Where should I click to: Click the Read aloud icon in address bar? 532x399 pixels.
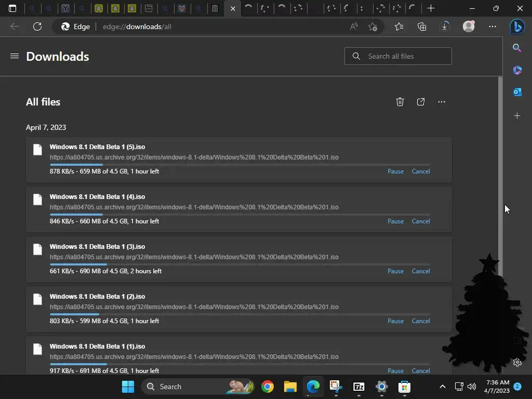point(354,26)
